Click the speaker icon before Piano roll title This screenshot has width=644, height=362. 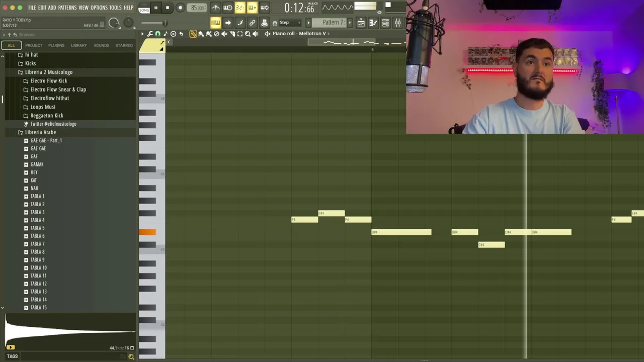point(268,34)
